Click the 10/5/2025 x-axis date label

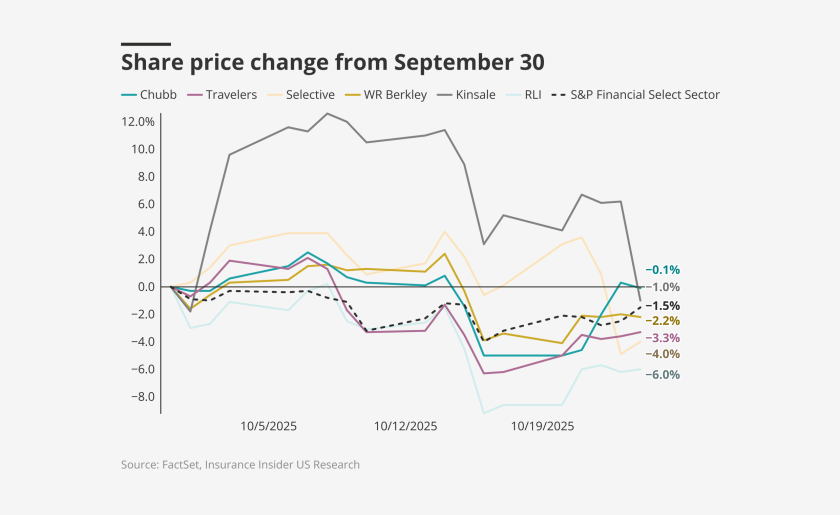tap(268, 425)
